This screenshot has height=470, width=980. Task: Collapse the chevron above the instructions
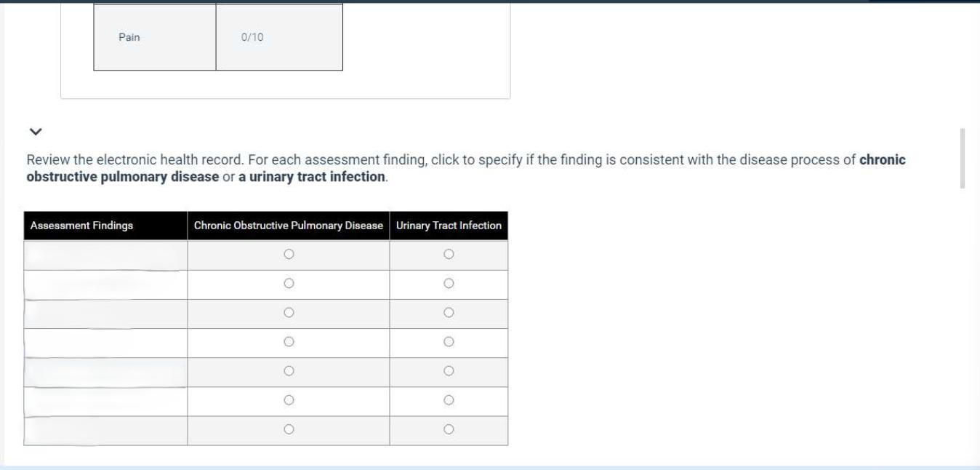tap(34, 132)
